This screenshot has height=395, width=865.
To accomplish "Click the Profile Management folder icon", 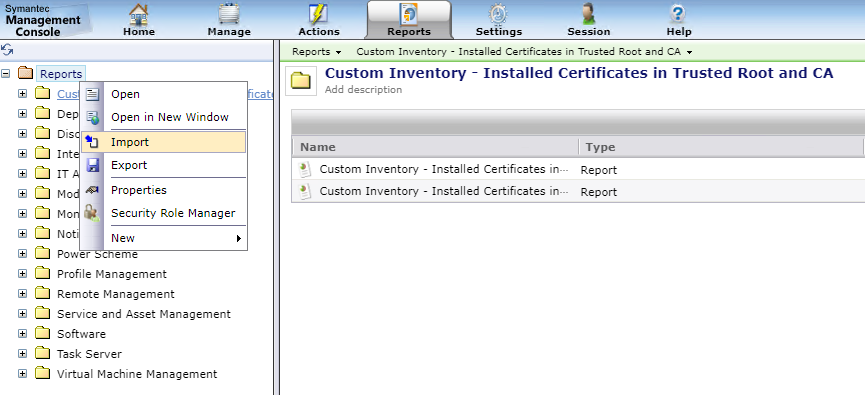I will (42, 274).
